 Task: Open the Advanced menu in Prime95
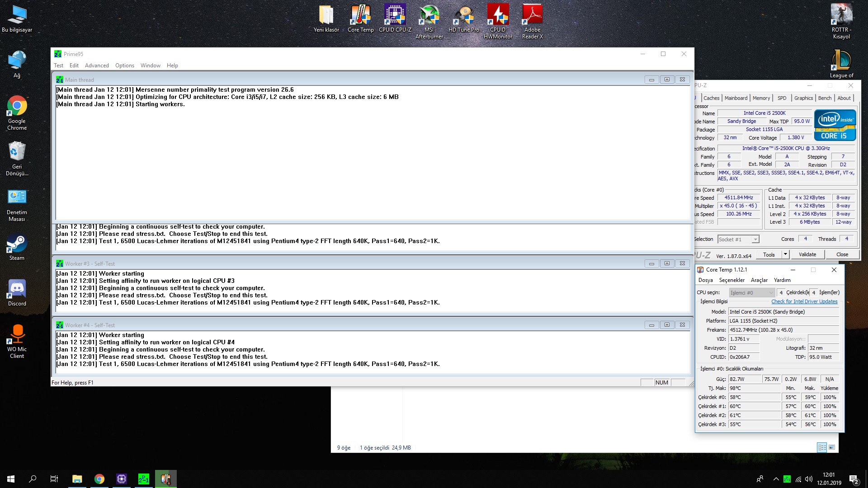97,66
